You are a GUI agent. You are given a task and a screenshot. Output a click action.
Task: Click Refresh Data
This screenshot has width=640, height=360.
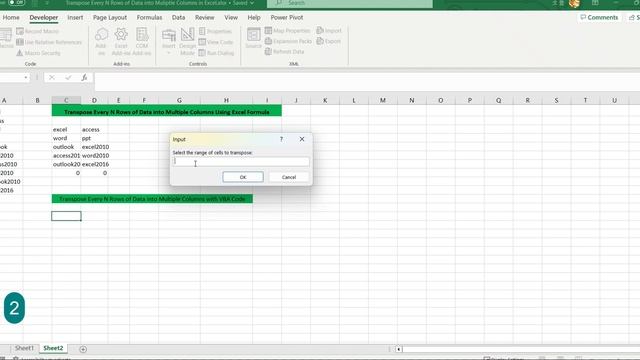point(284,52)
